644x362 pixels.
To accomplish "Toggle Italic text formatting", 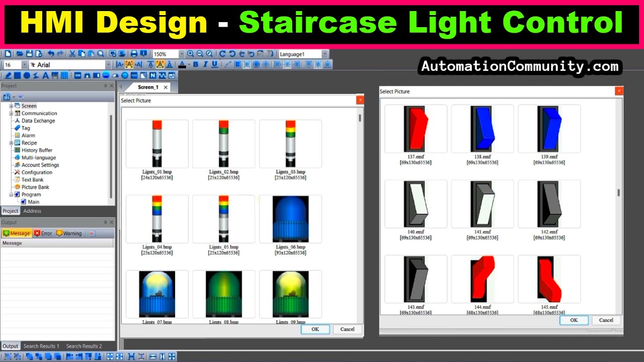I will (x=205, y=64).
